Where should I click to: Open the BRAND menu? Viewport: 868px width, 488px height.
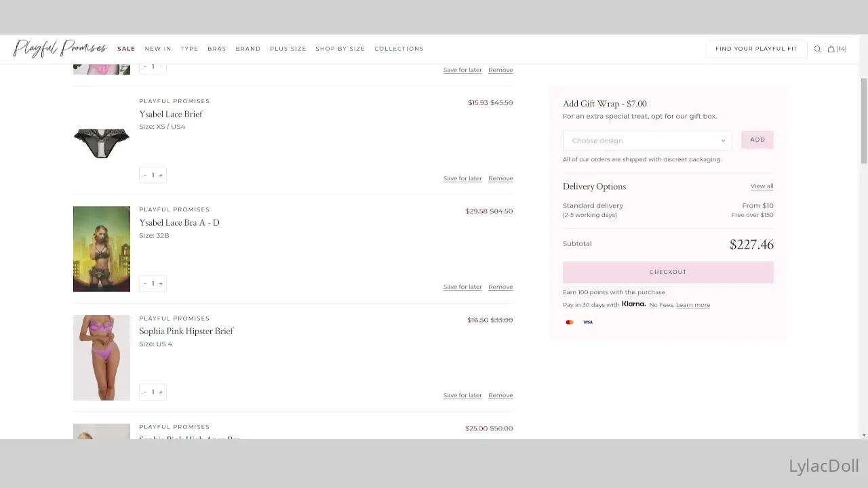248,49
